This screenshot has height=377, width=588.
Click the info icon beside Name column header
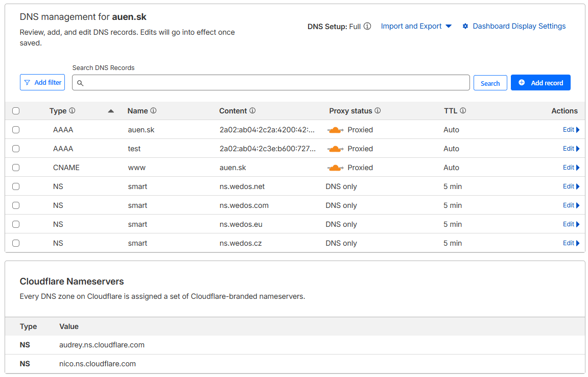153,111
